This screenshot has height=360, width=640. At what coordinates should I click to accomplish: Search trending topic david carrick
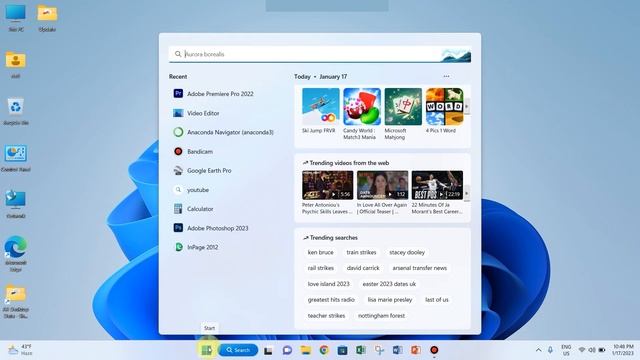coord(363,268)
